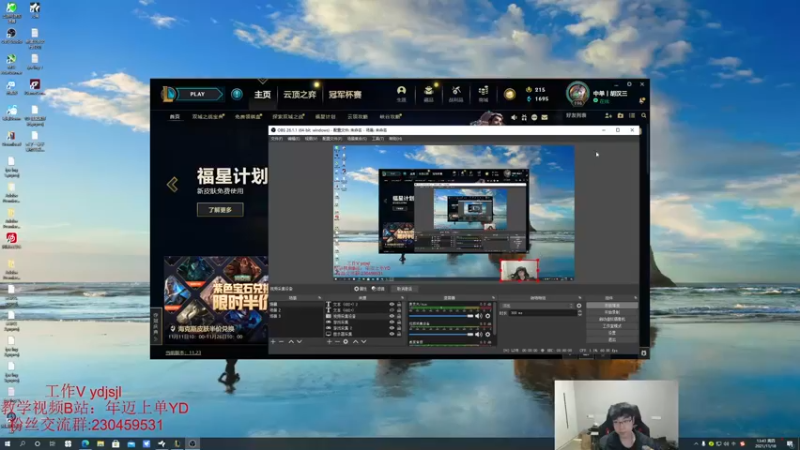Image resolution: width=800 pixels, height=450 pixels.
Task: Switch to 云顶之弈 tab in League client
Action: (x=299, y=94)
